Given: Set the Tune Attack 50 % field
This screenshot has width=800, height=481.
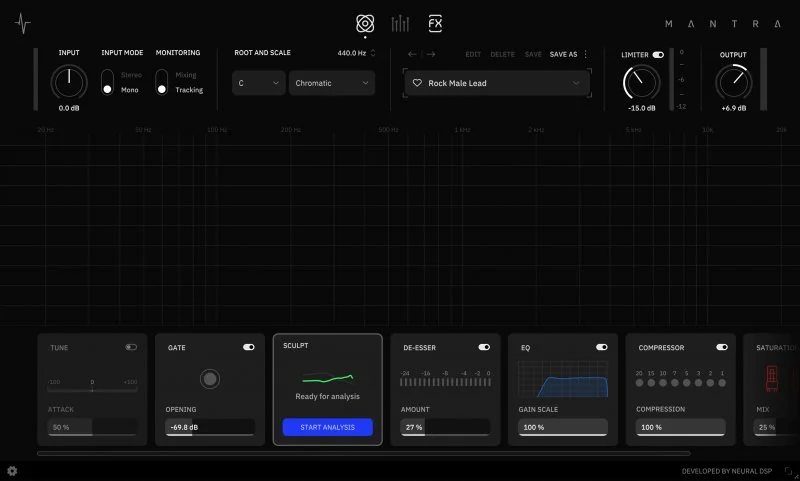Looking at the screenshot, I should pyautogui.click(x=92, y=427).
